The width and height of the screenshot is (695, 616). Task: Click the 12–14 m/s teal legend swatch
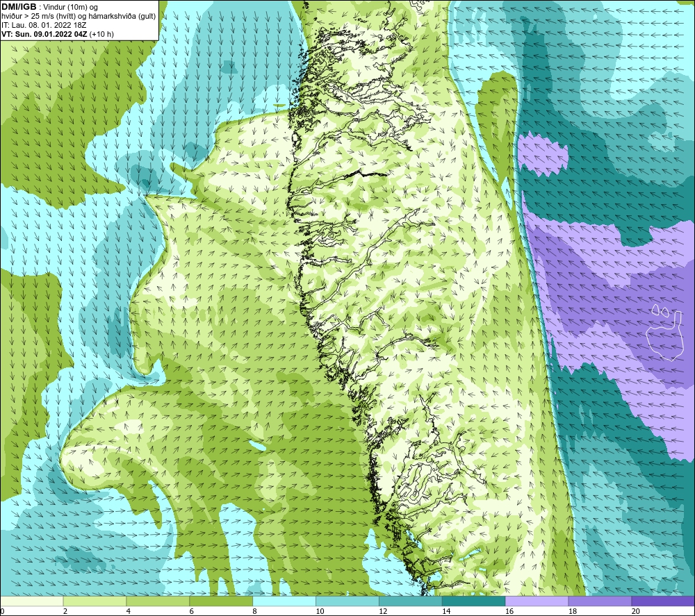[x=411, y=601]
